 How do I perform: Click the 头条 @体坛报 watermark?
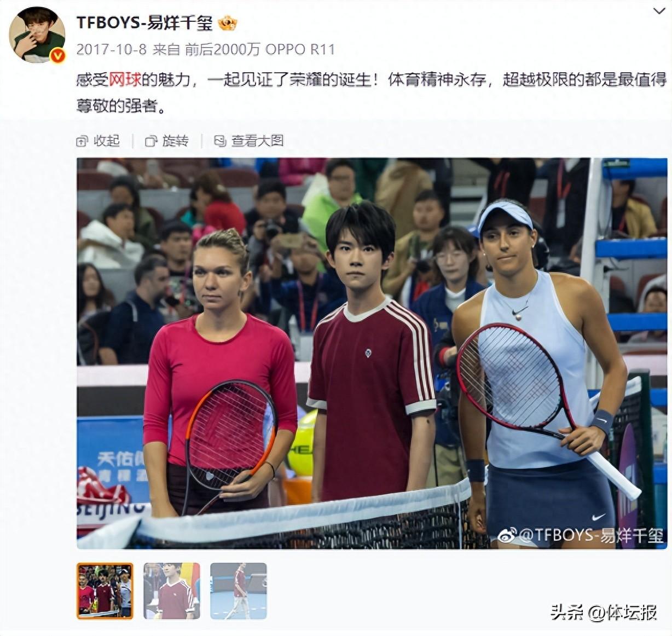pos(604,612)
